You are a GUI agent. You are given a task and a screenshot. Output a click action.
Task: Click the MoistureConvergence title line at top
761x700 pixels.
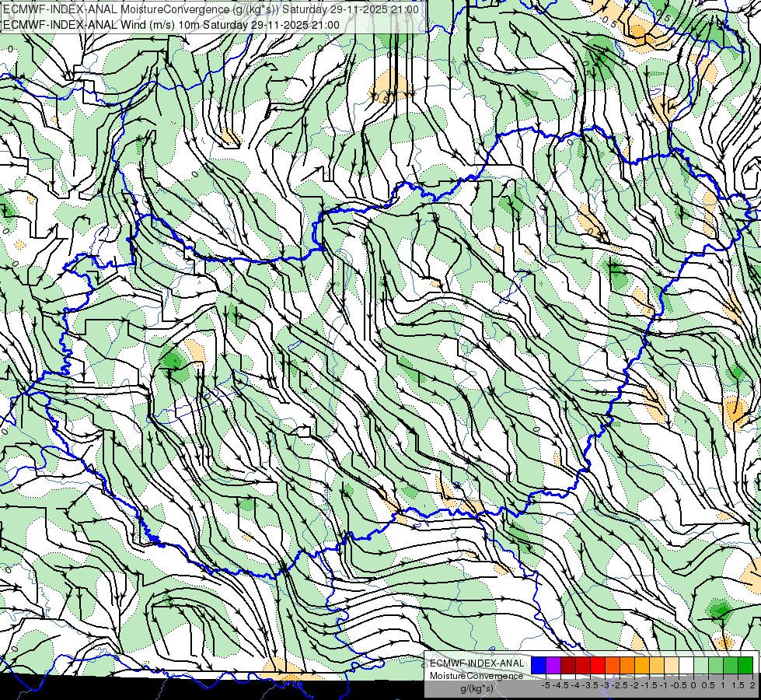click(x=211, y=9)
